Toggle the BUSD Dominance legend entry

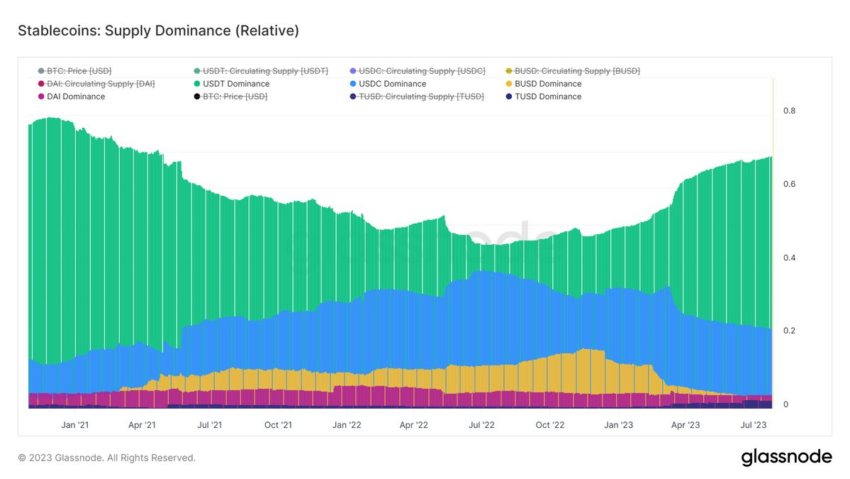point(544,84)
